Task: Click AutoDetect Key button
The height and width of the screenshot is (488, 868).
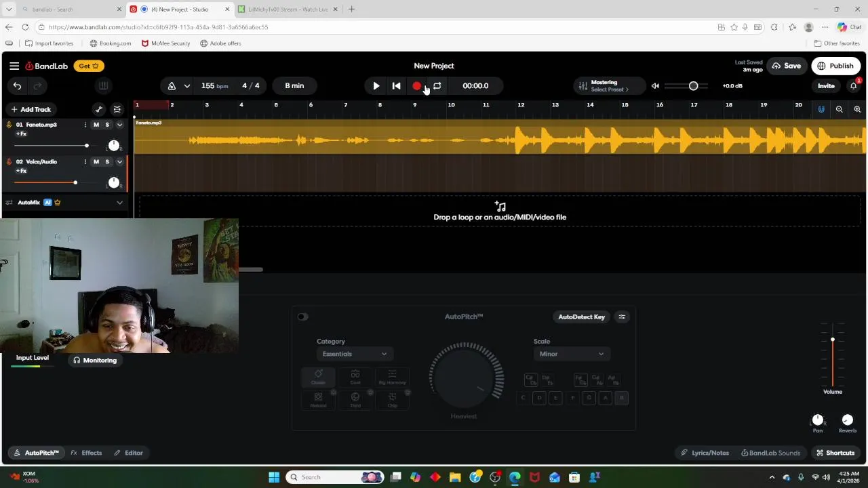Action: pos(581,317)
